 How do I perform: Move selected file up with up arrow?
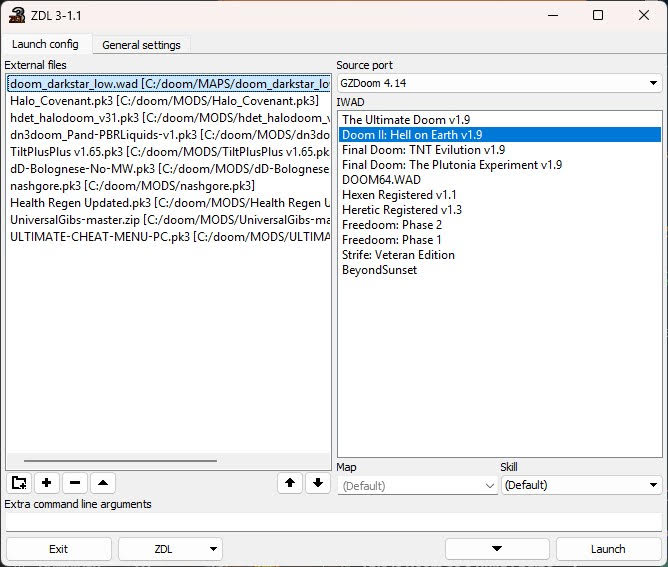[x=290, y=483]
